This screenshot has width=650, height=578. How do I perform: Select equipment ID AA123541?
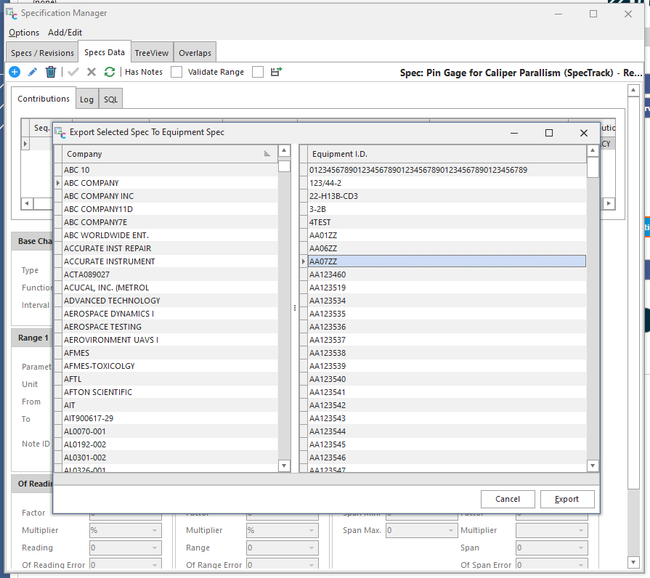click(446, 392)
